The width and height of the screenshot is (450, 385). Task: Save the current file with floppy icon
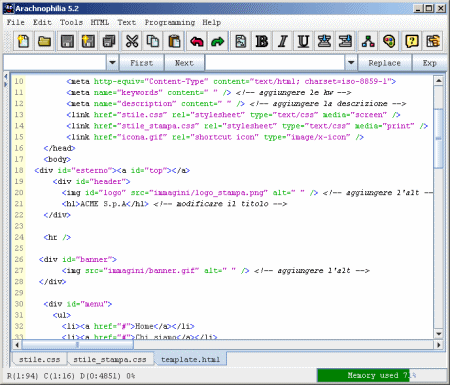pos(67,41)
